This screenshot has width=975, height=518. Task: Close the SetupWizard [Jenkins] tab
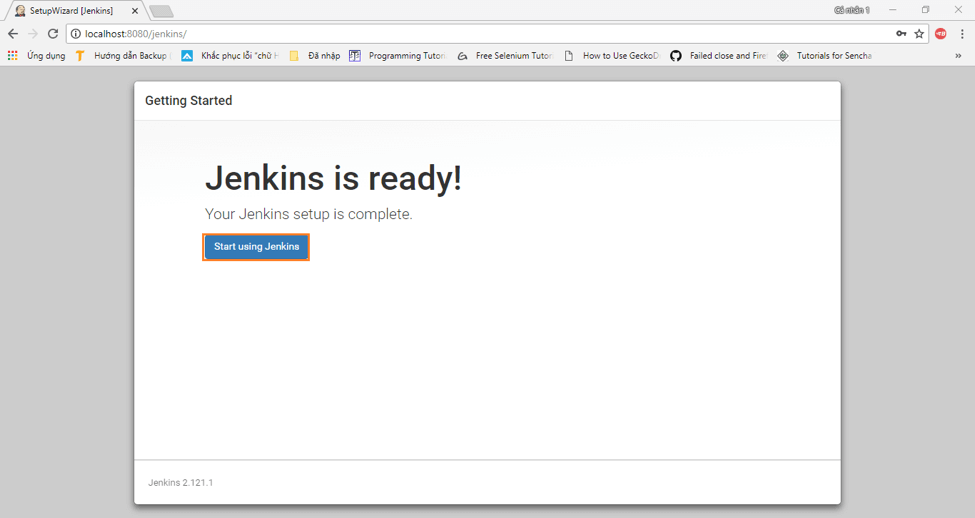pos(135,11)
